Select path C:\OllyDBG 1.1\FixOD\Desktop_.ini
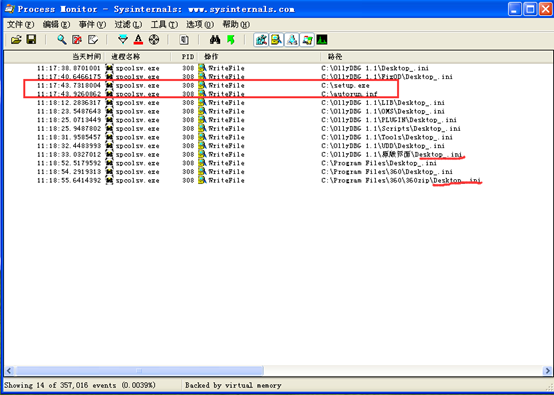This screenshot has height=395, width=554. pos(387,77)
